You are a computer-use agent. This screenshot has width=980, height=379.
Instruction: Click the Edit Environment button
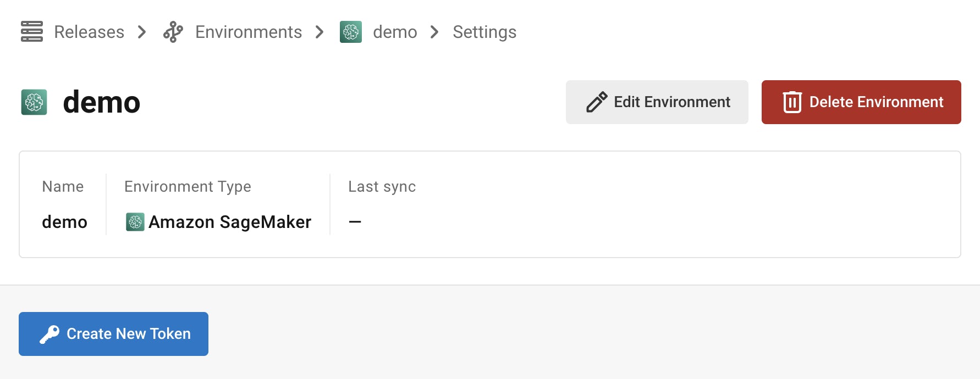tap(657, 102)
